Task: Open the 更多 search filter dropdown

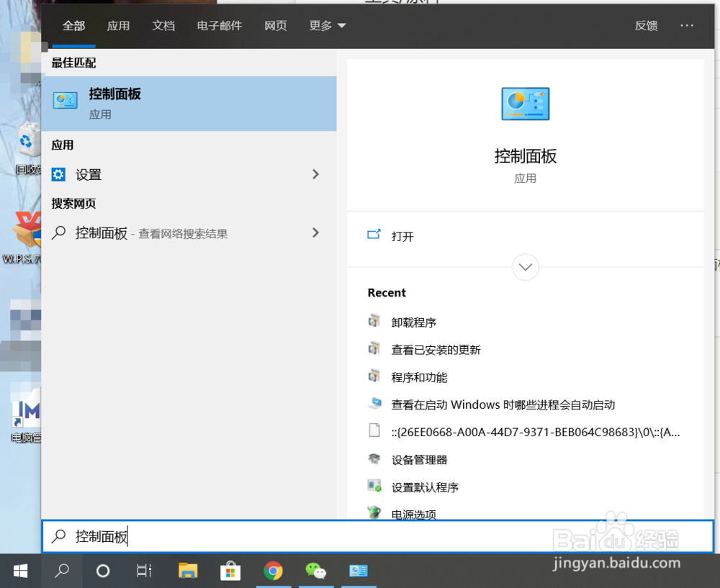Action: (327, 25)
